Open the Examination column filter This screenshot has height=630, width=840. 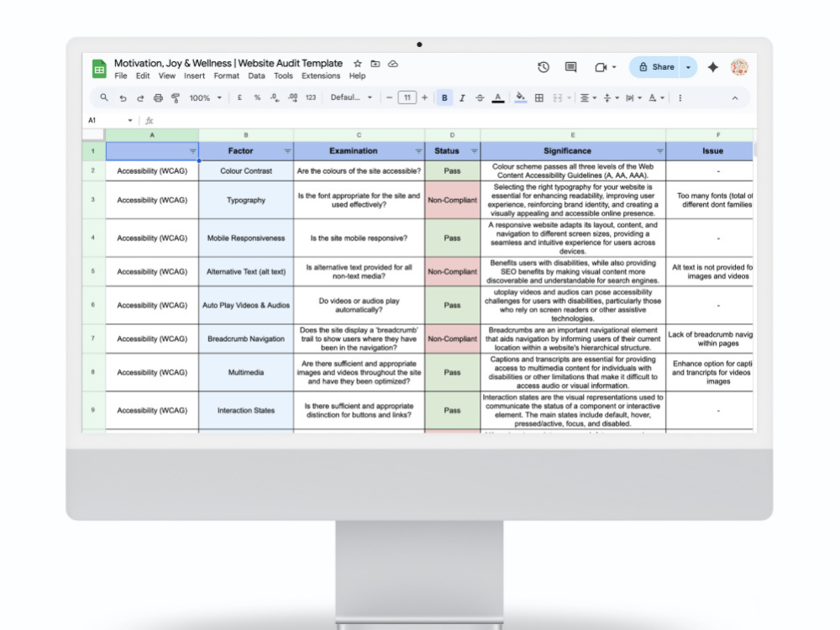point(418,151)
